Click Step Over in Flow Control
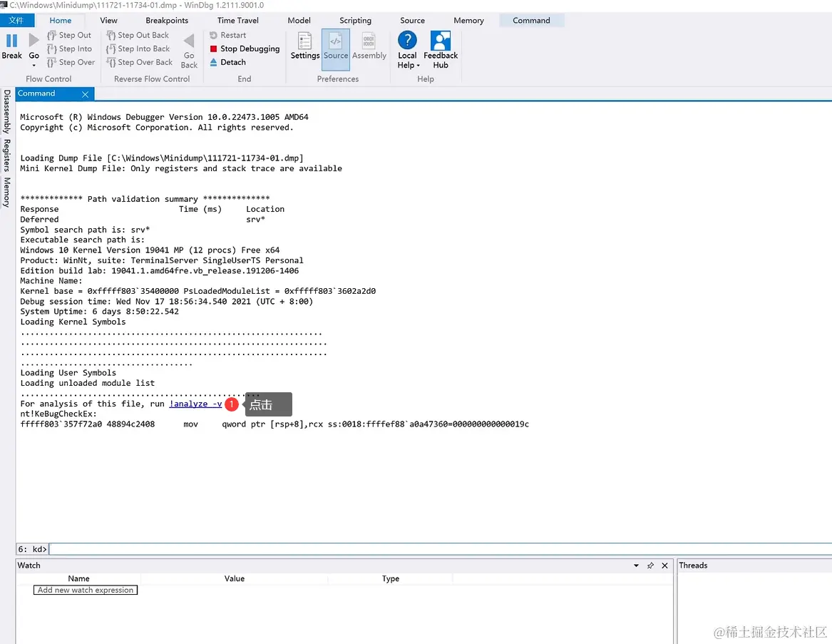This screenshot has width=832, height=644. (71, 62)
